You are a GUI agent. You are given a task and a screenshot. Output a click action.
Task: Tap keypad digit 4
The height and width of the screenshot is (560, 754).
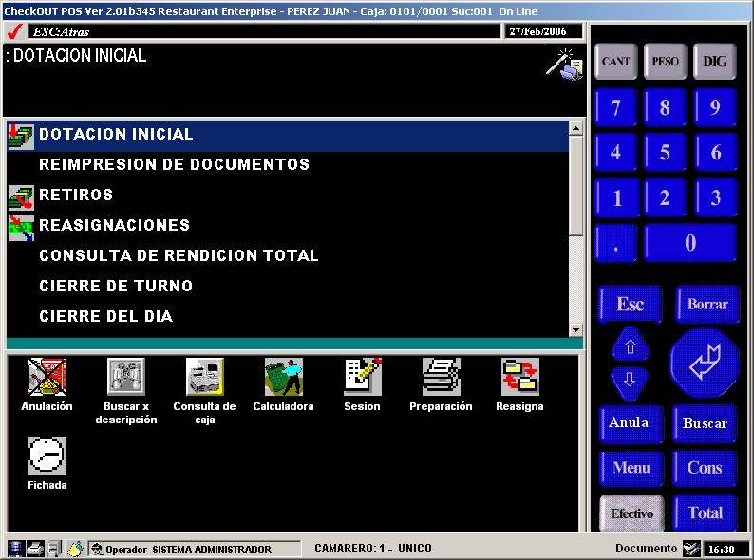(616, 153)
